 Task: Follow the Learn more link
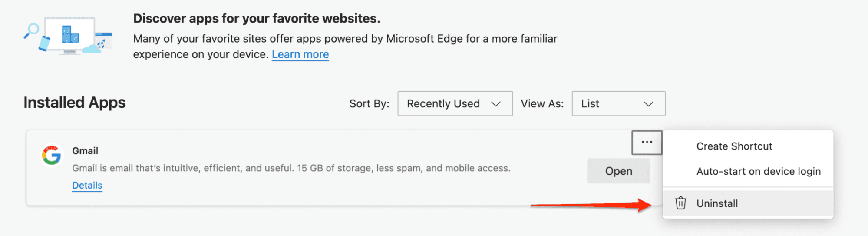tap(300, 54)
